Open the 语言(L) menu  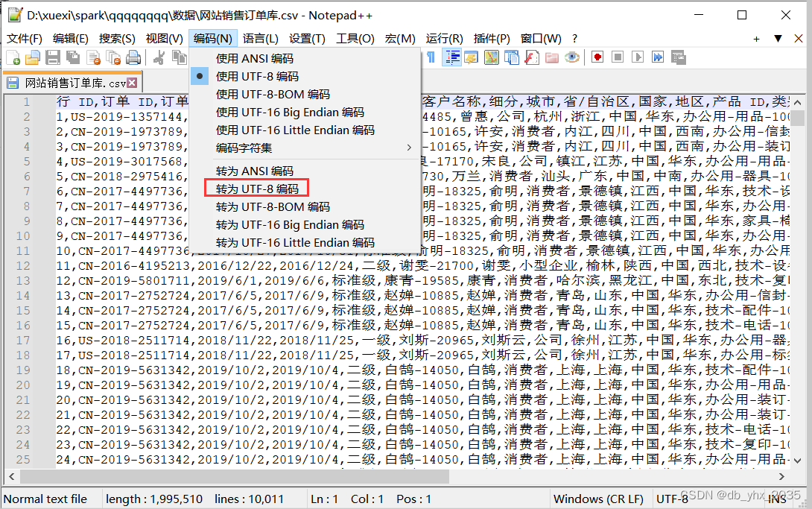(261, 39)
